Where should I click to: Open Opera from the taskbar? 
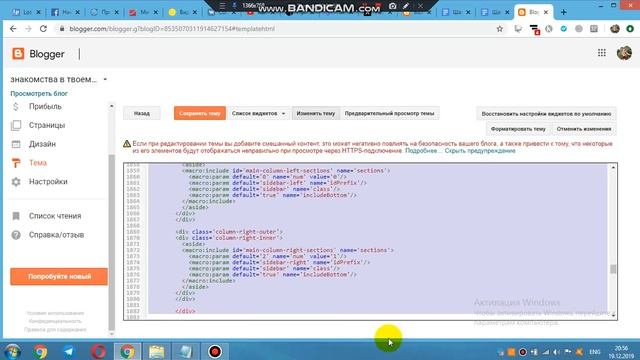point(98,351)
